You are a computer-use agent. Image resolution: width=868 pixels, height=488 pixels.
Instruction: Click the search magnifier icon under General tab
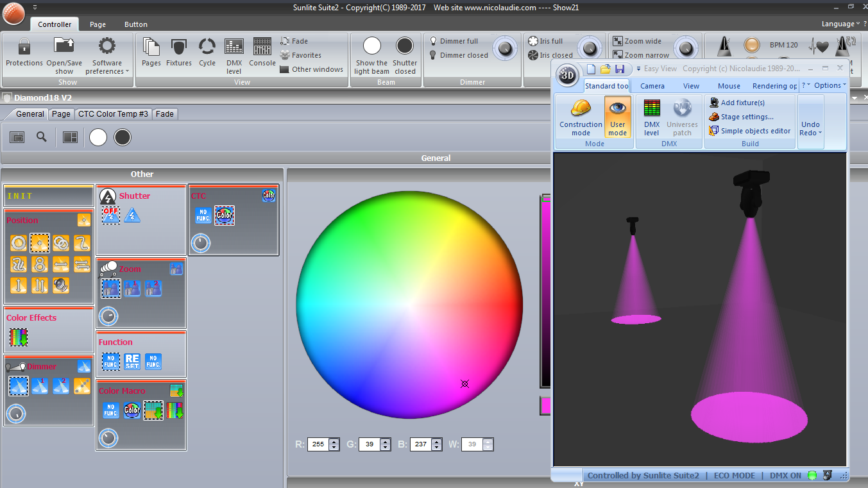tap(42, 137)
